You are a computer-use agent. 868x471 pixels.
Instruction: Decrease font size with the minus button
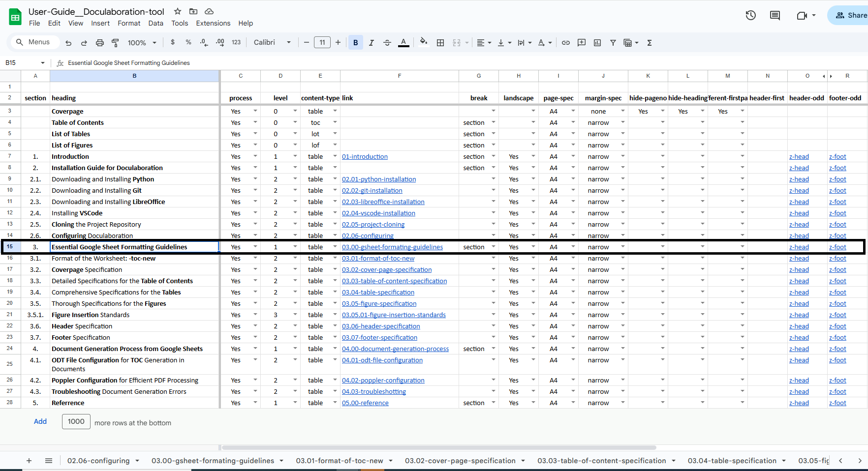307,42
